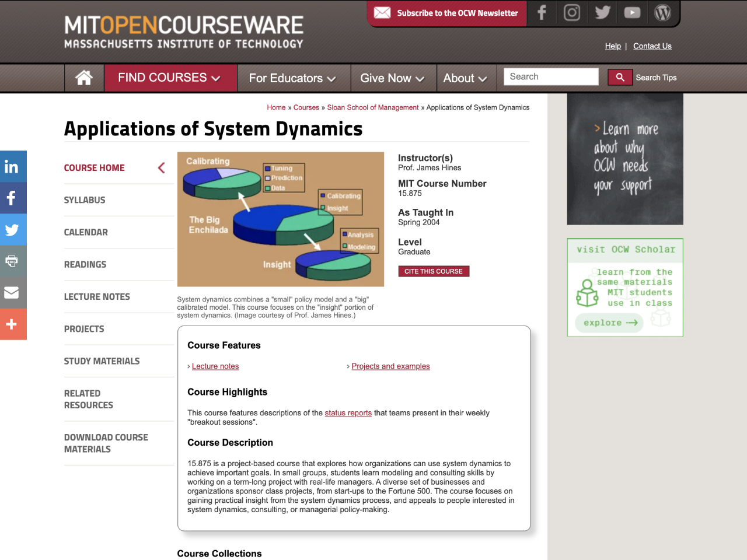This screenshot has height=560, width=747.
Task: Share via LinkedIn sidebar icon
Action: [x=13, y=166]
